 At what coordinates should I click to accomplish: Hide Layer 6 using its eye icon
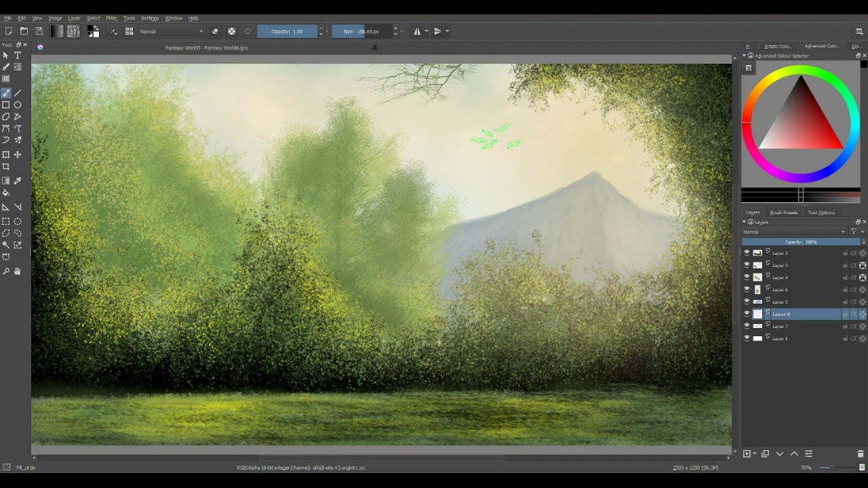[747, 289]
